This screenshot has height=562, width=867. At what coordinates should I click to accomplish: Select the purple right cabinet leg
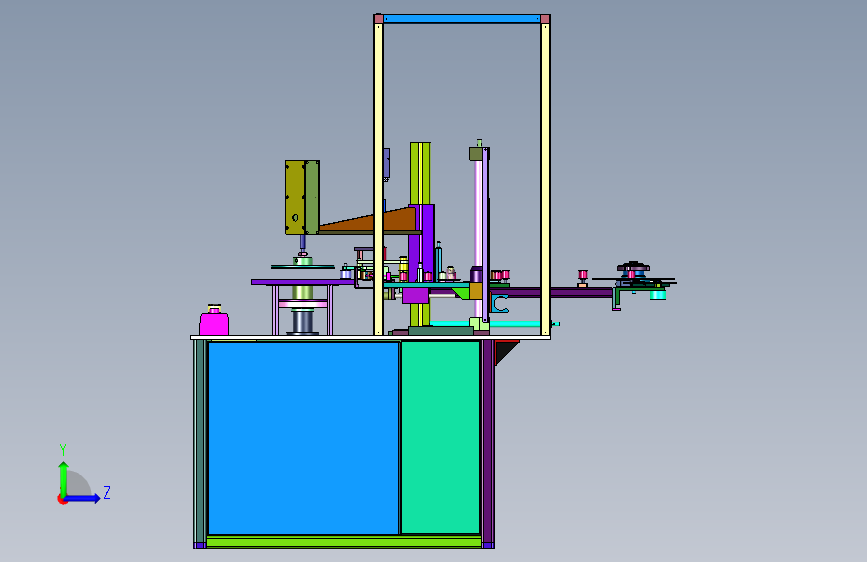coord(488,444)
